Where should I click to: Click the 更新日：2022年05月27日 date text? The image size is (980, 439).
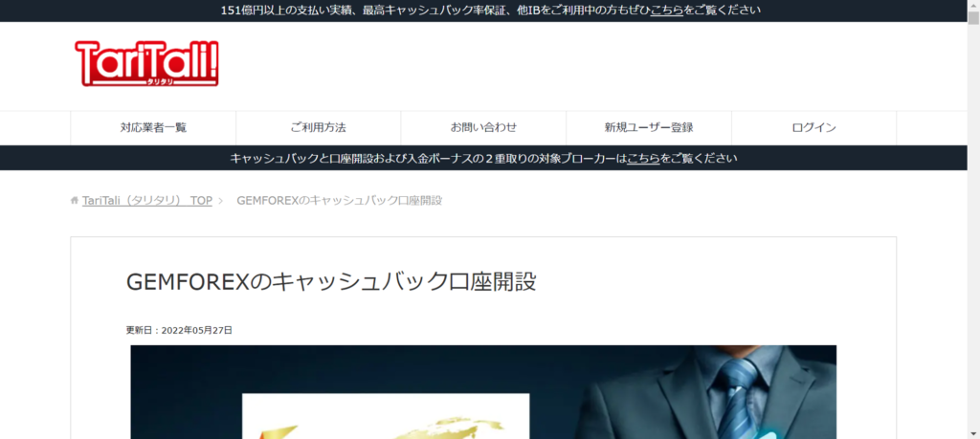point(179,330)
